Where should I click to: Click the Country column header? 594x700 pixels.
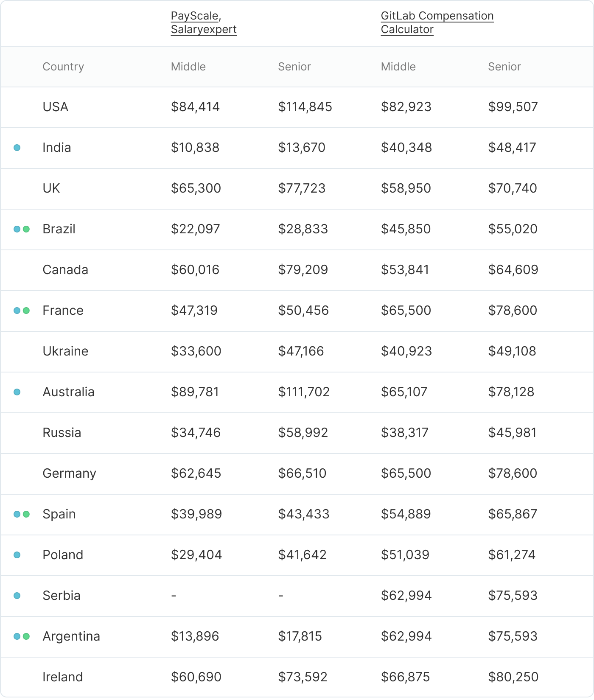point(63,67)
